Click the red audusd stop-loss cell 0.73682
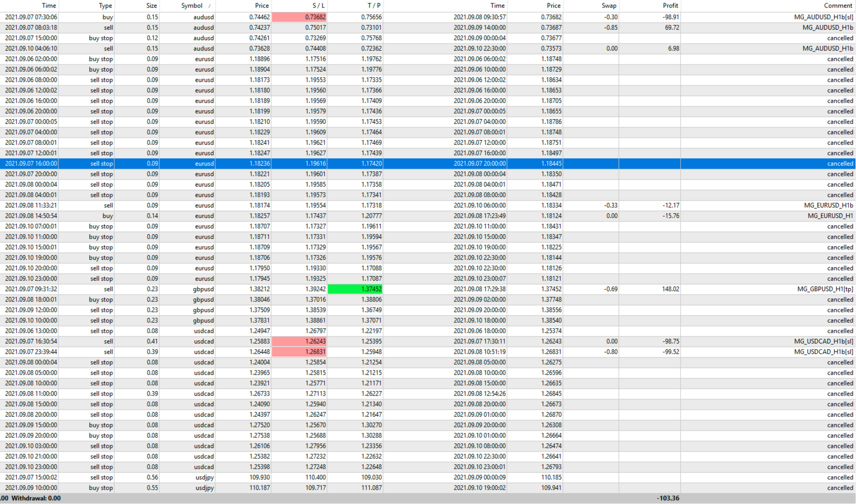Viewport: 856px width, 504px height. pos(300,17)
